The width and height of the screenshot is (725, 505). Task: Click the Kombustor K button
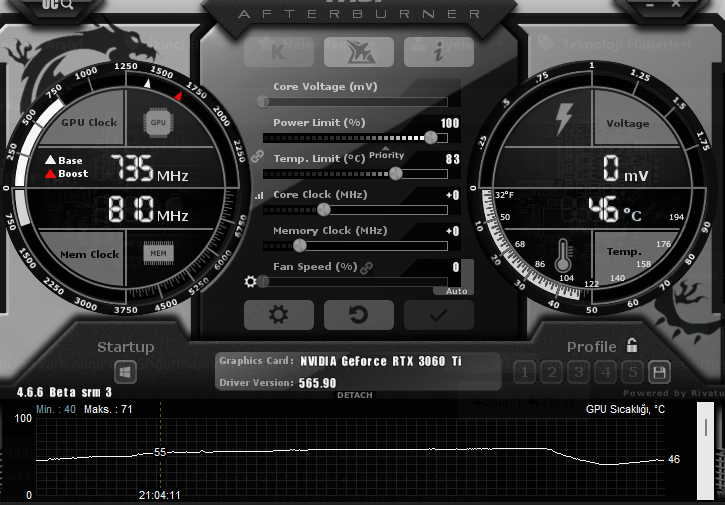coord(279,52)
